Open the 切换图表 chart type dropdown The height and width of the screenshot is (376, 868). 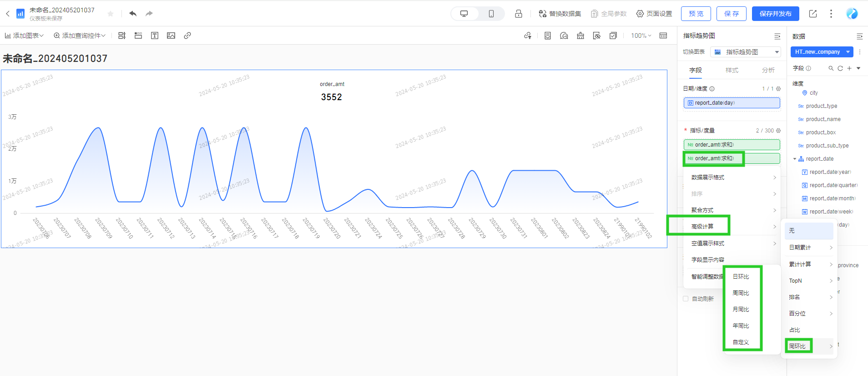[x=745, y=52]
